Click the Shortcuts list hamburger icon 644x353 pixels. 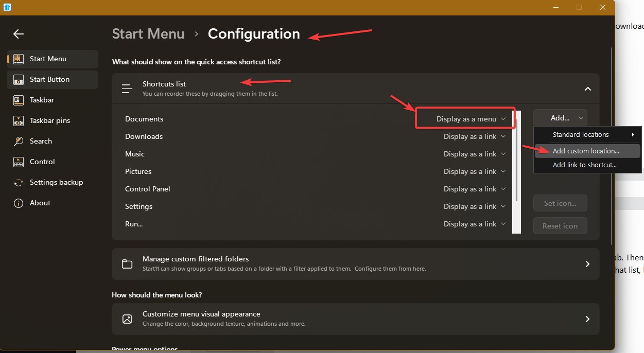click(127, 89)
